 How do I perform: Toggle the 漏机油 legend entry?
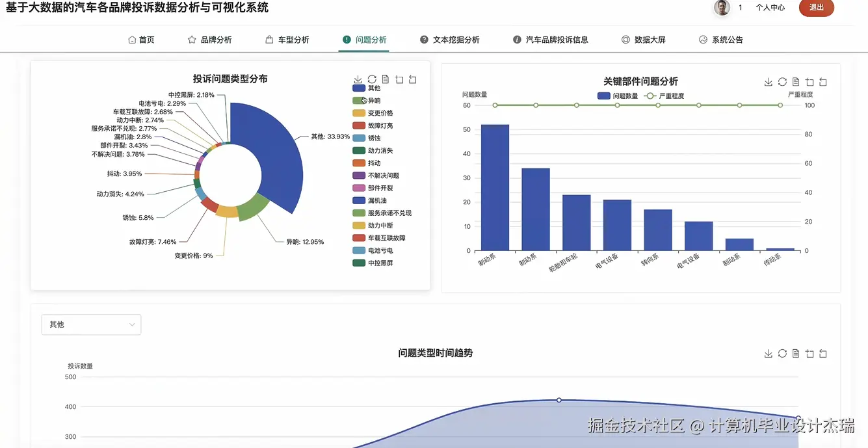pos(370,200)
